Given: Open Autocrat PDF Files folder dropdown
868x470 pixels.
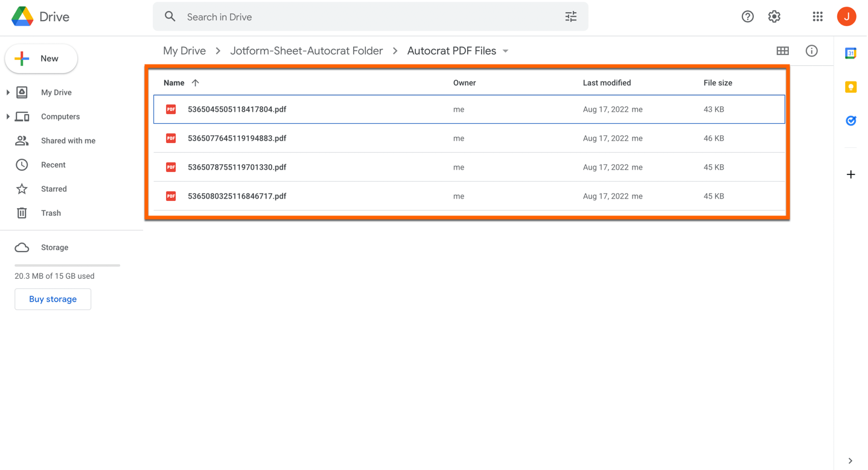Looking at the screenshot, I should click(506, 51).
